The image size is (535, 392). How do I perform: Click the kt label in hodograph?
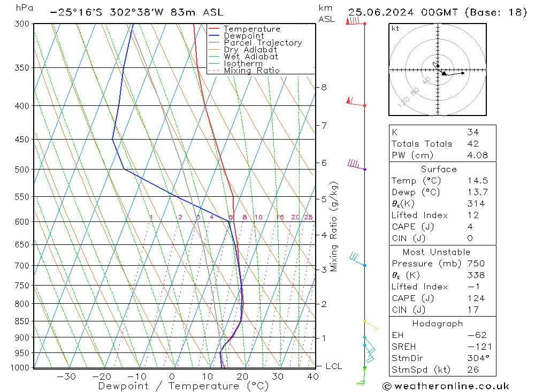click(395, 28)
